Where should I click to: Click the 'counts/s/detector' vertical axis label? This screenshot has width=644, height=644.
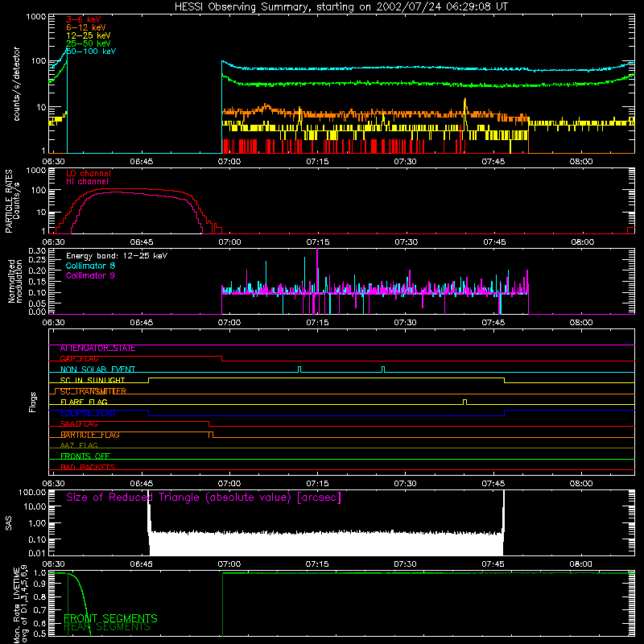coord(17,84)
